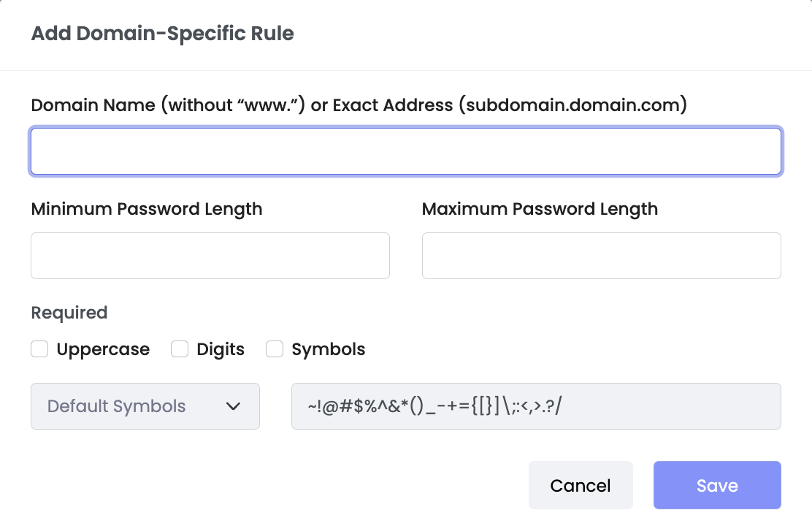Focus the Minimum Password Length field
Viewport: 812px width, 529px height.
[x=210, y=256]
